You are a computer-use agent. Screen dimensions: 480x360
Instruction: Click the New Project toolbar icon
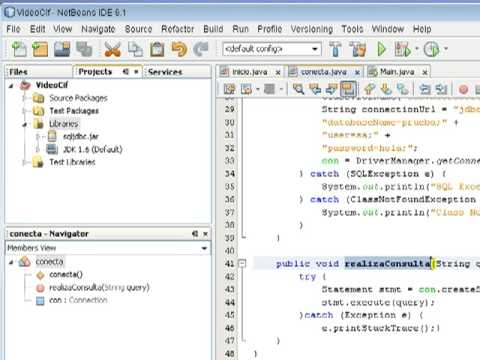[x=40, y=49]
